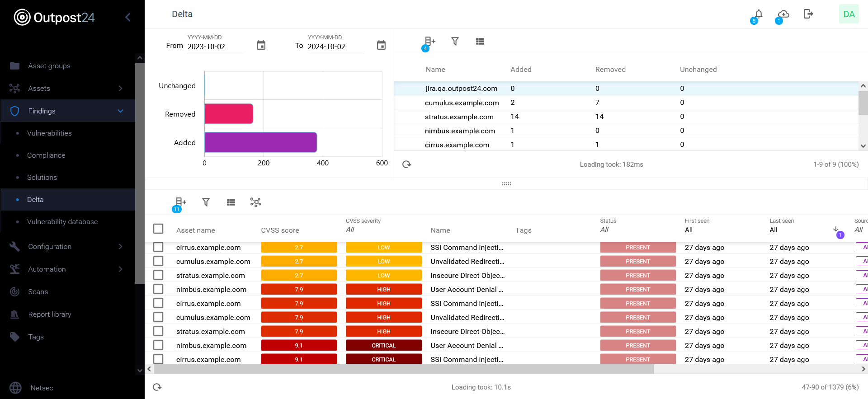Image resolution: width=868 pixels, height=399 pixels.
Task: Collapse the Findings sidebar section
Action: click(x=68, y=111)
